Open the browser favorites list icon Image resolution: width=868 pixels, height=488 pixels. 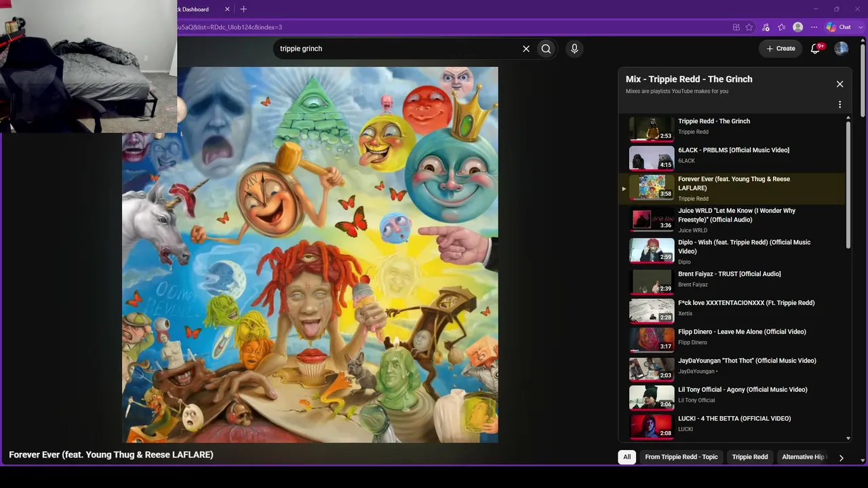click(x=782, y=27)
